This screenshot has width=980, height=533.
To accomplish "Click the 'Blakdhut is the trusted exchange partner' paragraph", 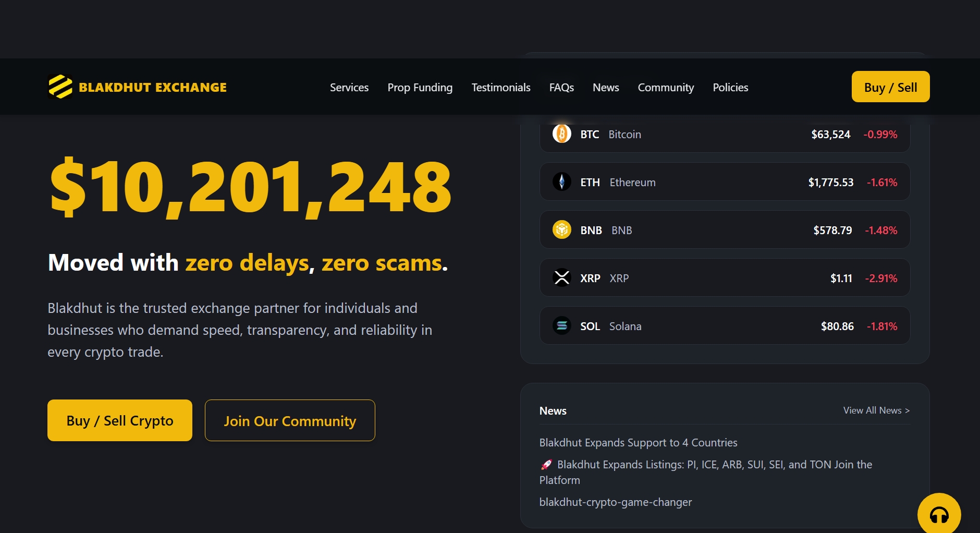I will coord(240,330).
